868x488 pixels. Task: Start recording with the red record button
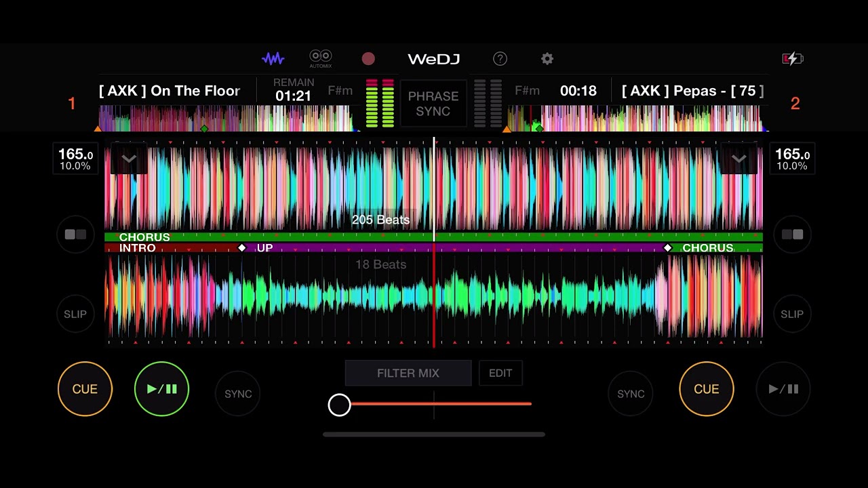368,59
